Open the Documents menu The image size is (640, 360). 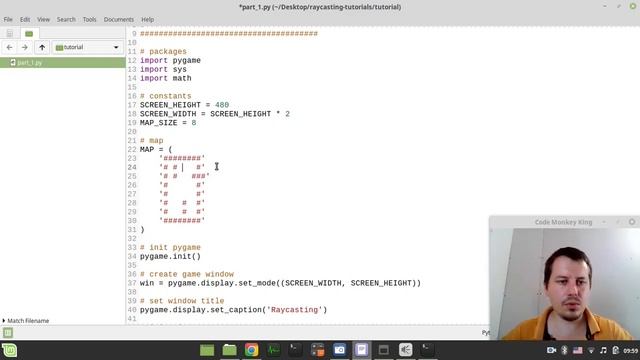click(118, 19)
